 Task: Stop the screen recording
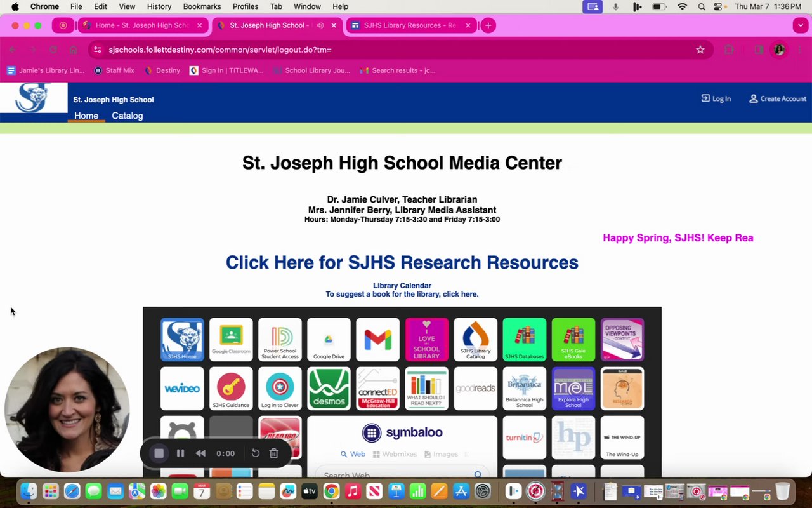[159, 453]
